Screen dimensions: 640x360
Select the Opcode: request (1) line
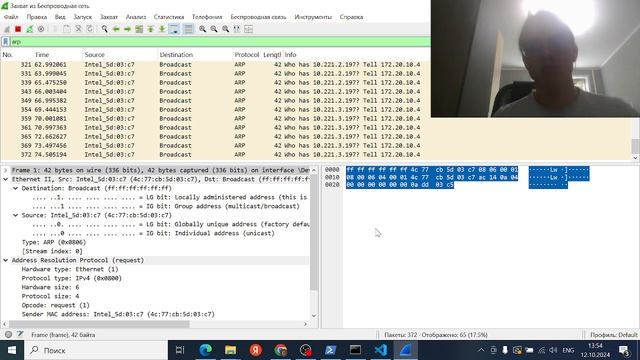[56, 305]
